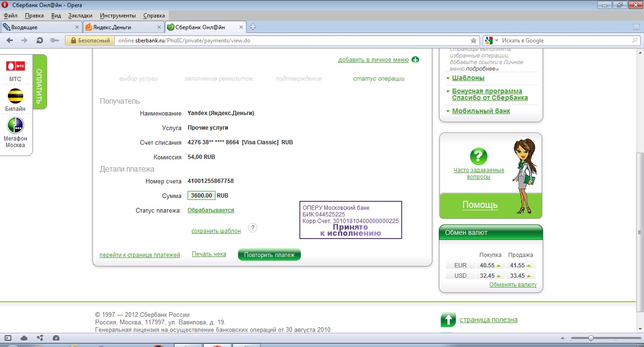
Task: Click the Обрабатывается status link
Action: [x=211, y=210]
